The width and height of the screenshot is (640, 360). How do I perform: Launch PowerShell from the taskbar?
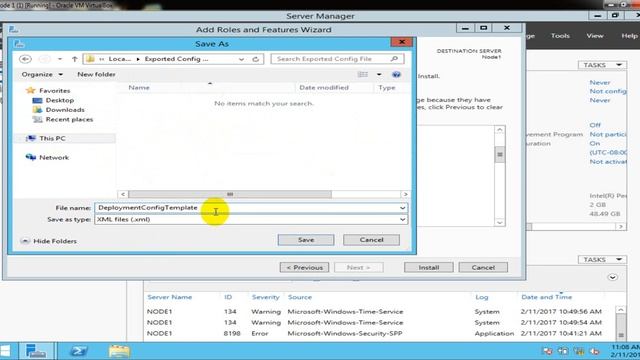(78, 351)
